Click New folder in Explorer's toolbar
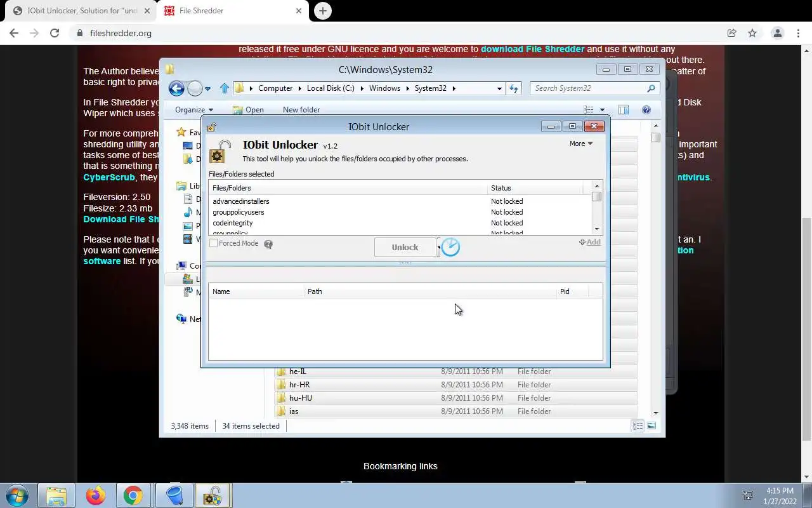 click(x=301, y=110)
